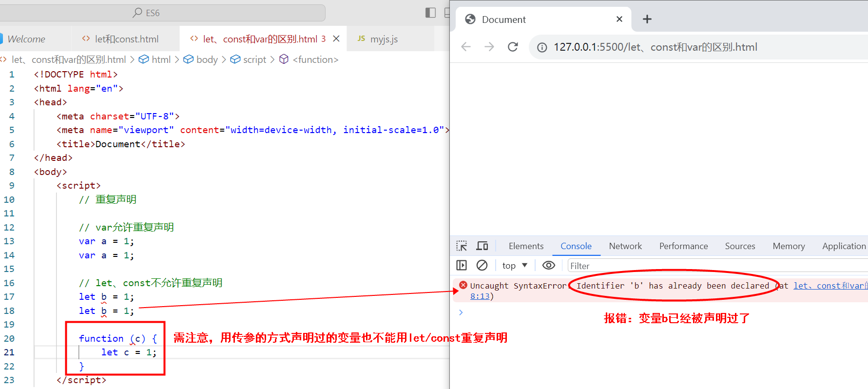Viewport: 868px width, 389px height.
Task: Go back in the browser
Action: (x=466, y=47)
